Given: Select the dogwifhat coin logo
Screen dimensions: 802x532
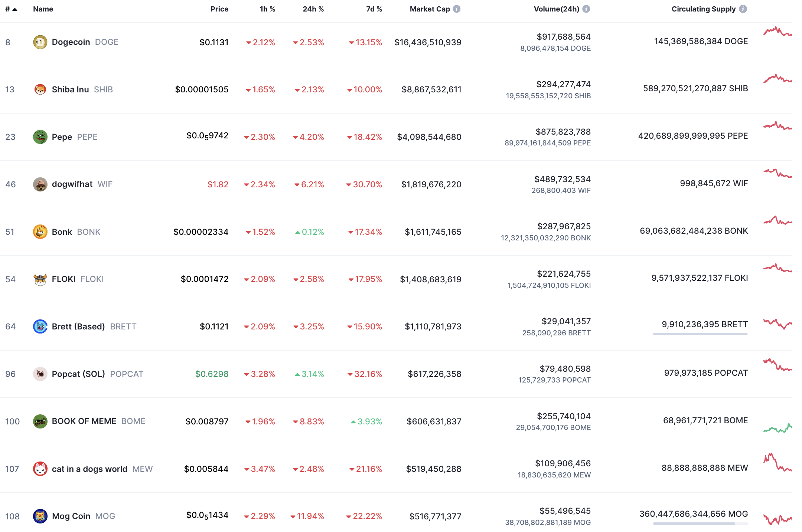Looking at the screenshot, I should point(40,184).
